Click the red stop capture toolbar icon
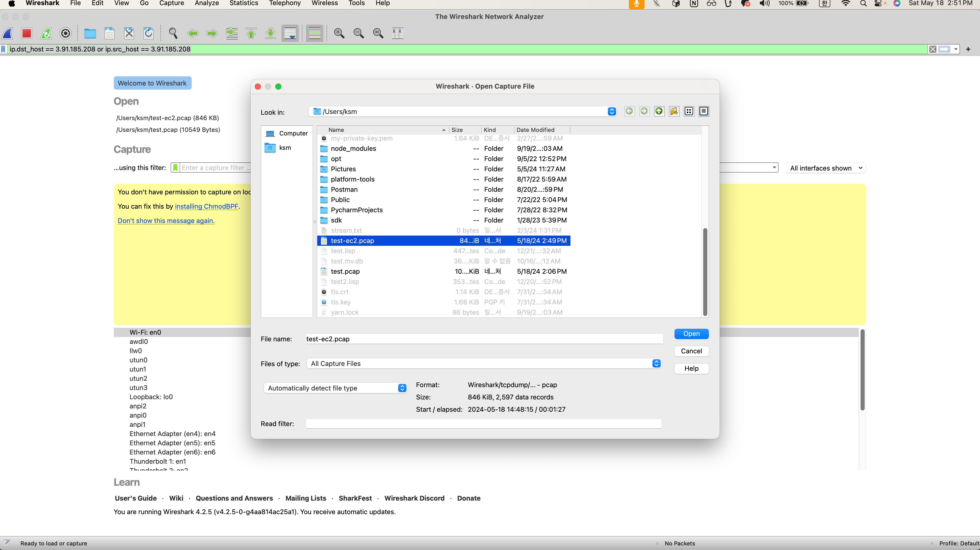980x550 pixels. [x=27, y=34]
